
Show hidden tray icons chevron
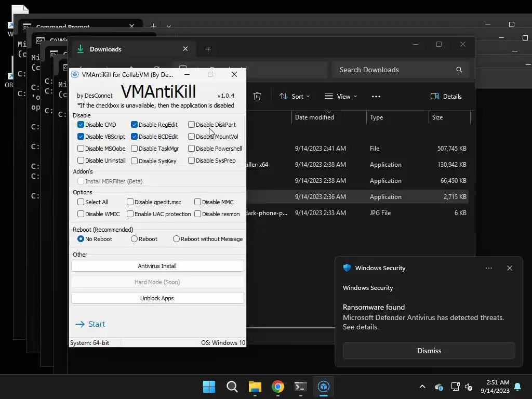pos(422,387)
